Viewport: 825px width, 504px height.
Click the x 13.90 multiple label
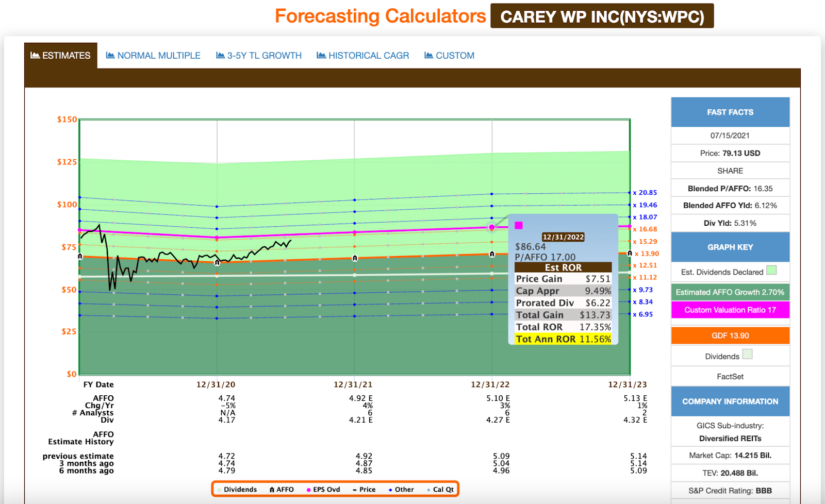[647, 254]
